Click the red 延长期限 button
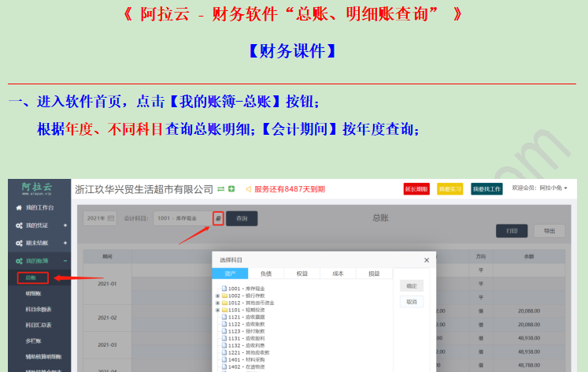Image resolution: width=588 pixels, height=372 pixels. click(x=416, y=189)
